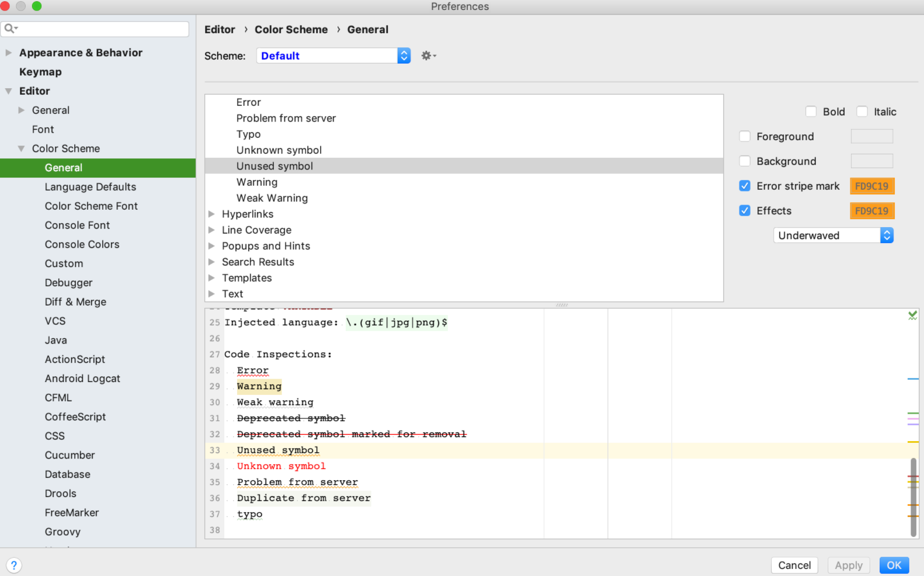Expand the Hyperlinks category arrow
The width and height of the screenshot is (924, 576).
click(212, 214)
